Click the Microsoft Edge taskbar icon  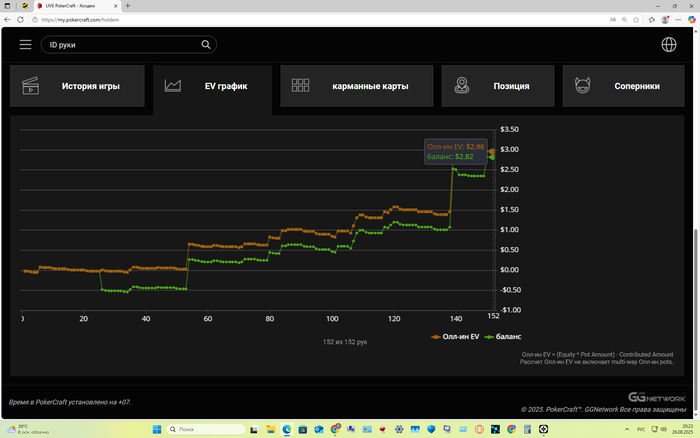[x=287, y=430]
